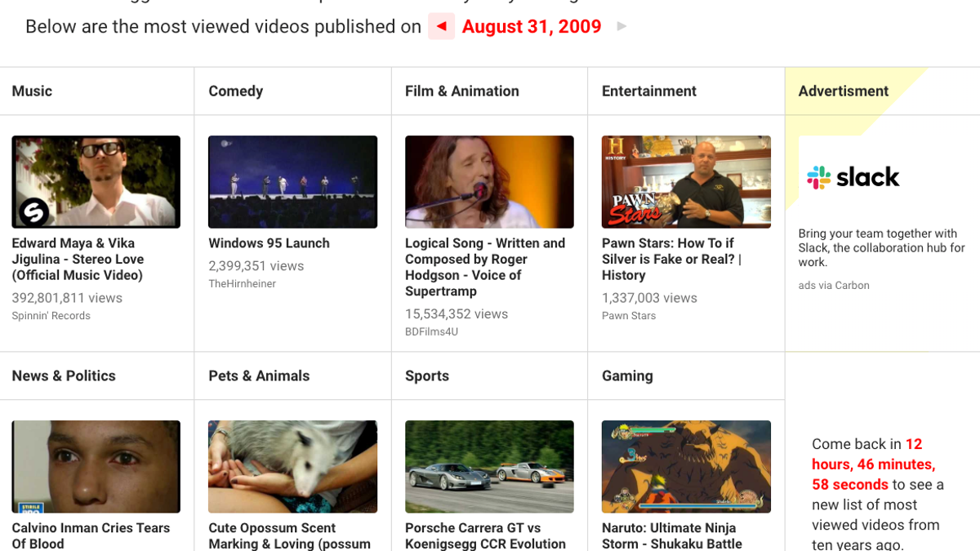980x551 pixels.
Task: Click the Gaming category heading
Action: pyautogui.click(x=627, y=376)
